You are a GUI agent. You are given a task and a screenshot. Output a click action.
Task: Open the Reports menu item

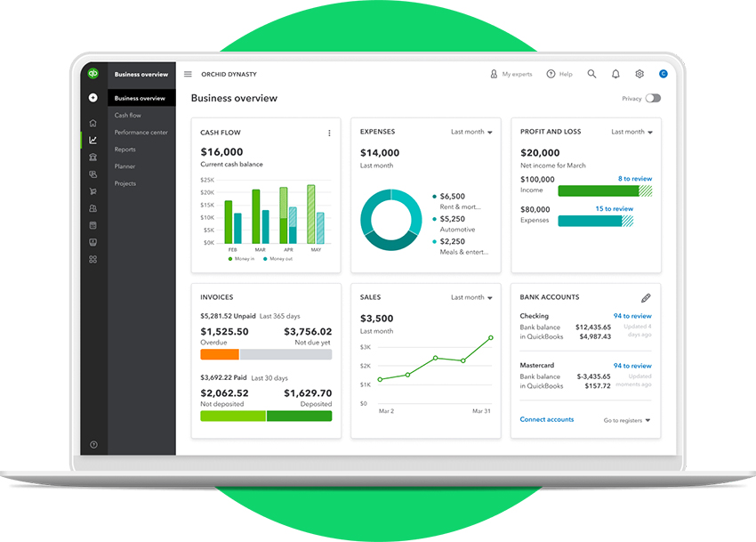pyautogui.click(x=124, y=149)
